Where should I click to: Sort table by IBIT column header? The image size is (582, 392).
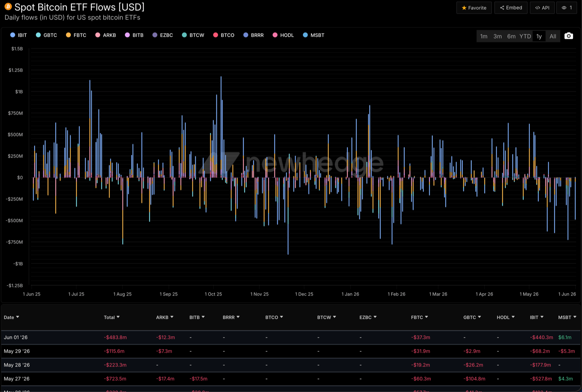(537, 318)
